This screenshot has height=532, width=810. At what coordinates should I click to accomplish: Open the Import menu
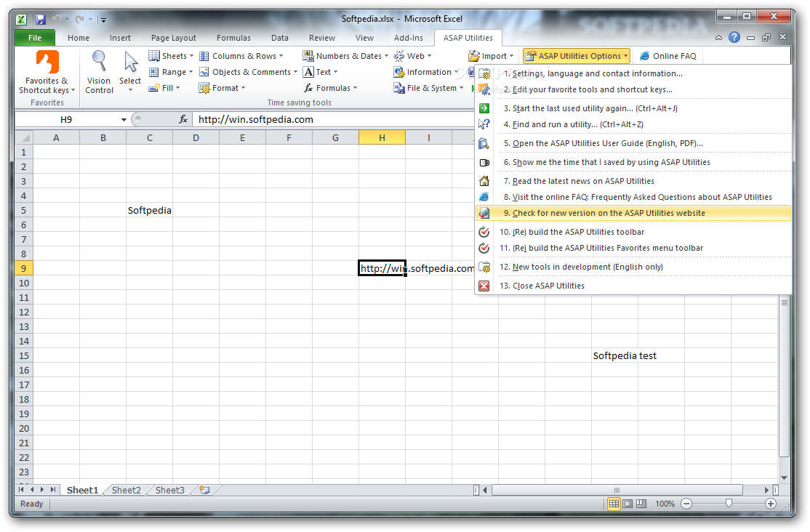pyautogui.click(x=491, y=56)
